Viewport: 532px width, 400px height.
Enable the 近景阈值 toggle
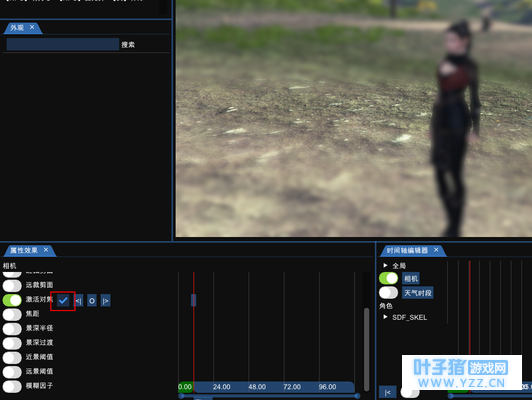(x=12, y=358)
